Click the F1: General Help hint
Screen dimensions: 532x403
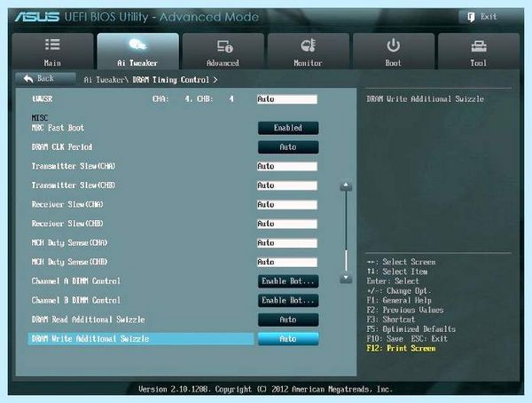click(399, 300)
